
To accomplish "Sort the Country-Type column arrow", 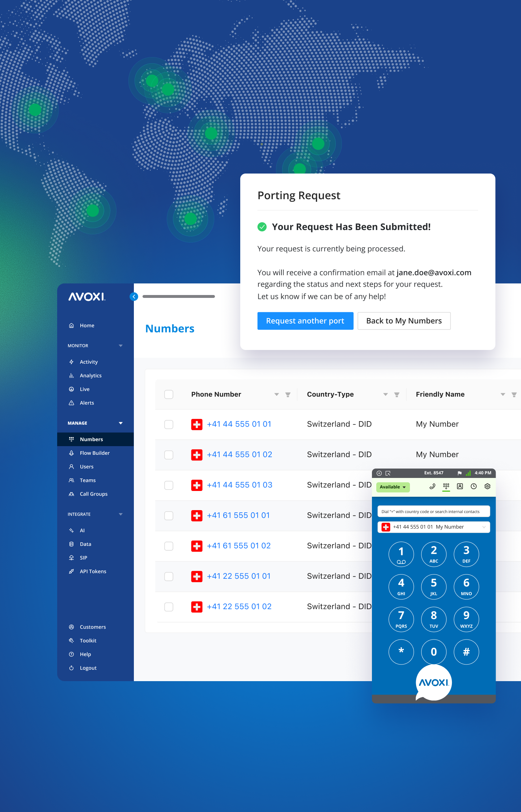I will point(386,395).
